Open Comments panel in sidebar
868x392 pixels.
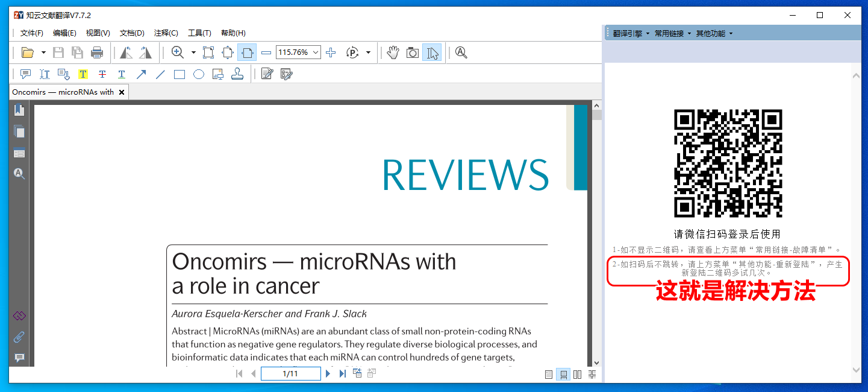pyautogui.click(x=19, y=358)
